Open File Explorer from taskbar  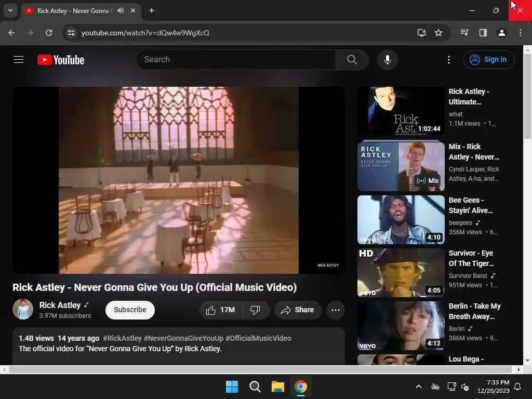[x=277, y=387]
